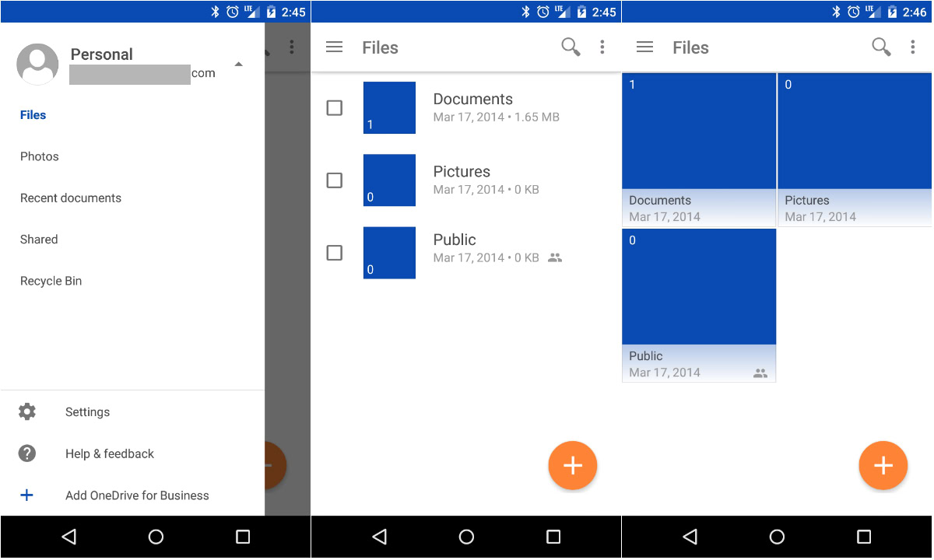Open Settings gear icon in drawer

[x=27, y=412]
